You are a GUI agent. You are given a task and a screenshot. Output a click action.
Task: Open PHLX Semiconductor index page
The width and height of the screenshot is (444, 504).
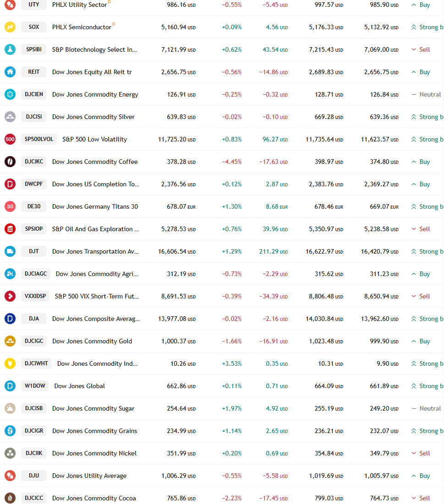pos(82,27)
